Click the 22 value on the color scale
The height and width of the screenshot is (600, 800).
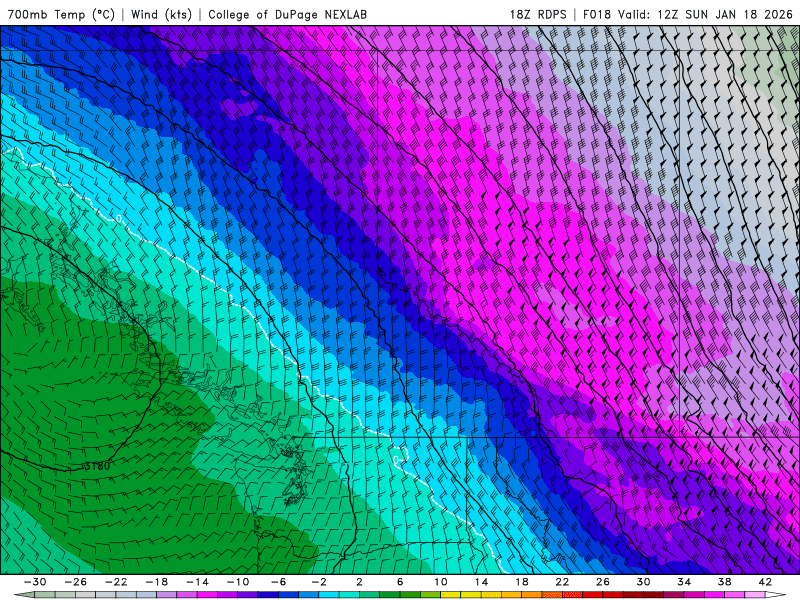coord(562,582)
